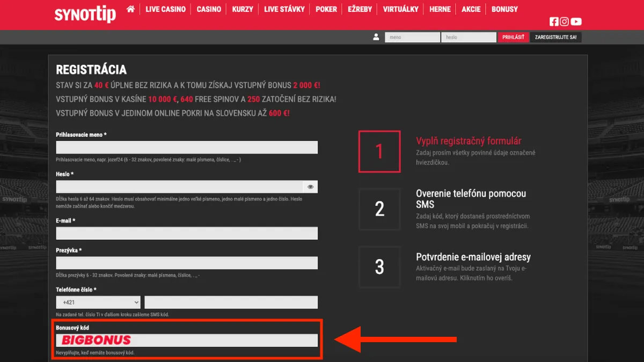Click the Bonusový kód field
644x362 pixels.
pyautogui.click(x=187, y=340)
